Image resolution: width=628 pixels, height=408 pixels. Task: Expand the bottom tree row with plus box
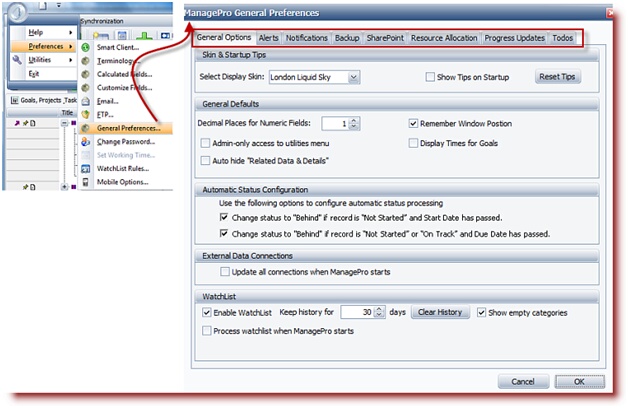(64, 187)
